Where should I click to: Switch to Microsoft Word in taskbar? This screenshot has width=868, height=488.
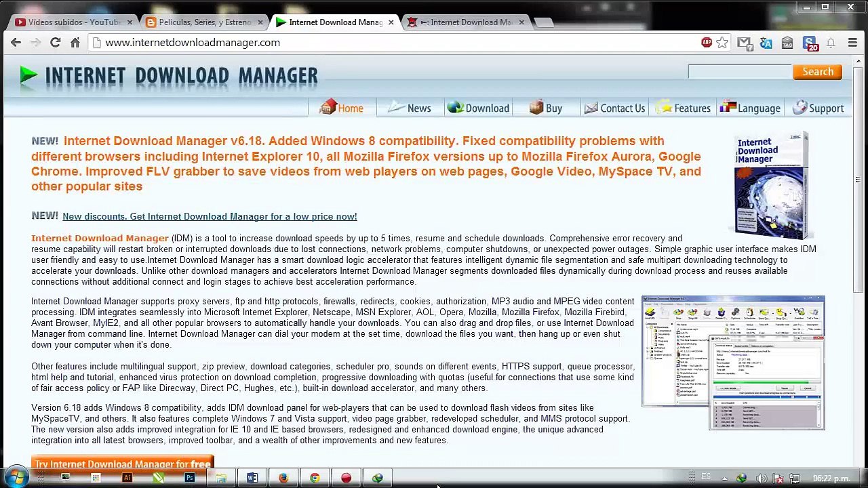pyautogui.click(x=252, y=478)
